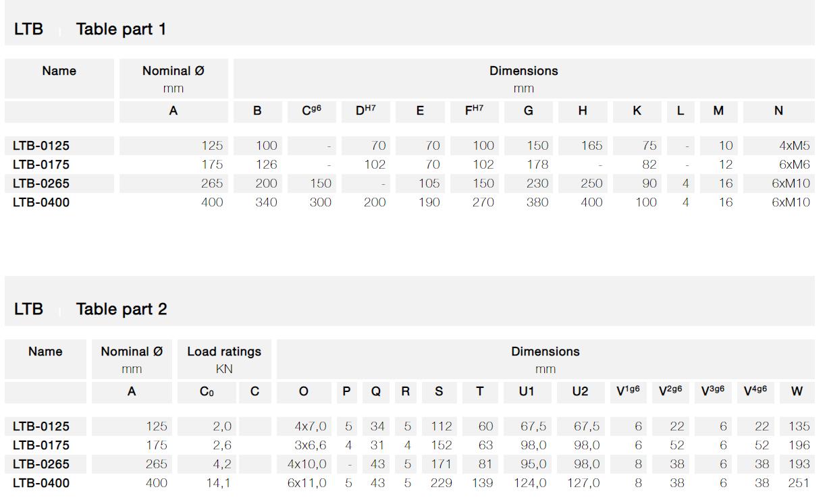Select the FH7 column header

475,111
